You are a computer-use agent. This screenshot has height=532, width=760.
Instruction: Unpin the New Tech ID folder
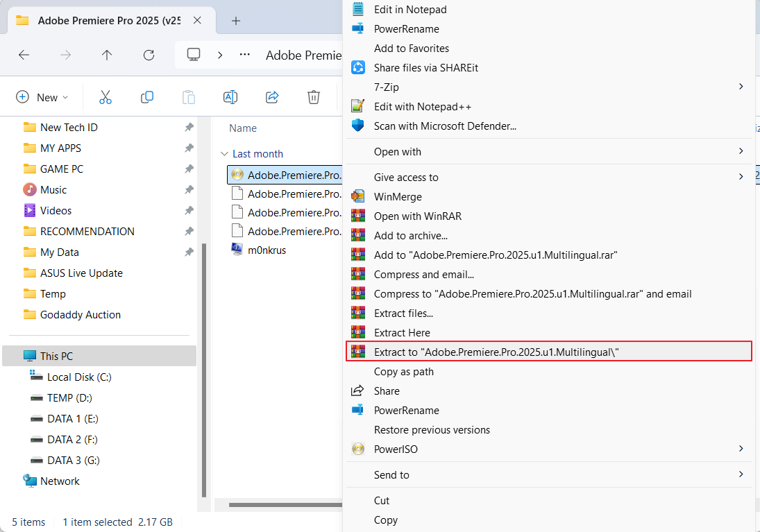coord(189,127)
